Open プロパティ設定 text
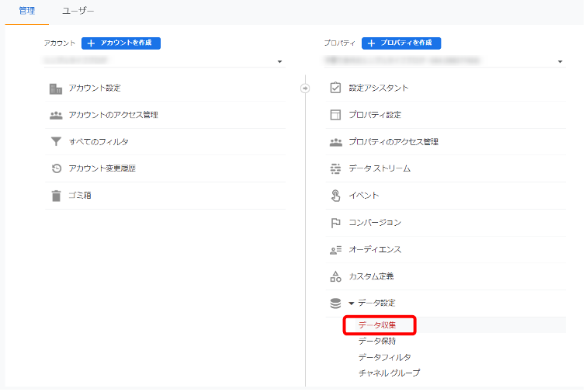Viewport: 586px width, 392px height. click(375, 115)
